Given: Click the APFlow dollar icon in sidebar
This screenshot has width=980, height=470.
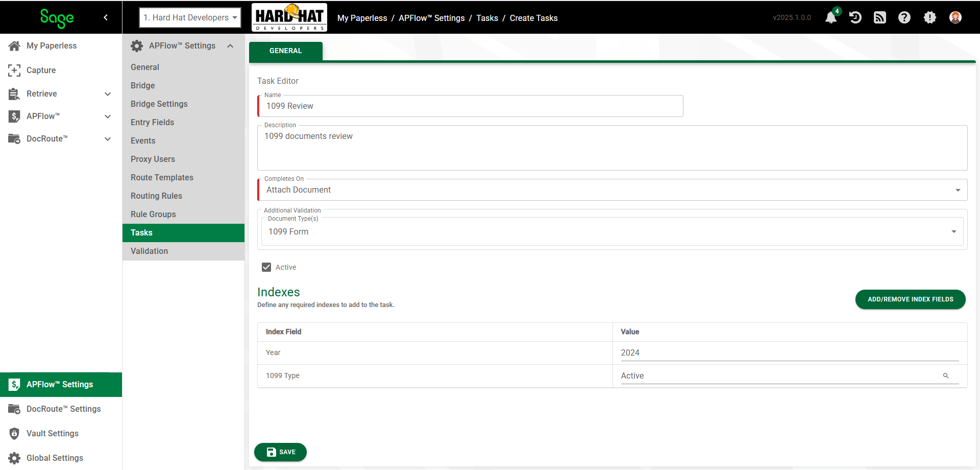Looking at the screenshot, I should tap(14, 116).
